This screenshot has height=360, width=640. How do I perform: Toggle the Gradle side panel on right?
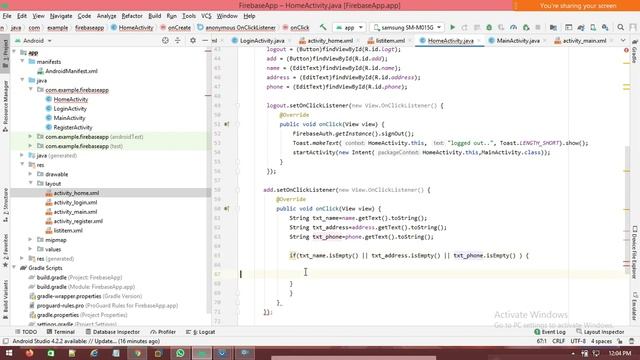click(635, 52)
